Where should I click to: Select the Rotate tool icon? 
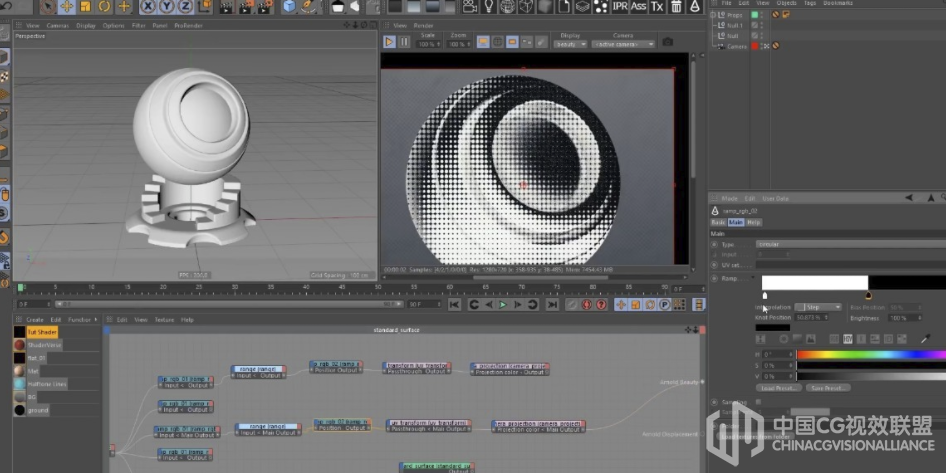pos(104,7)
